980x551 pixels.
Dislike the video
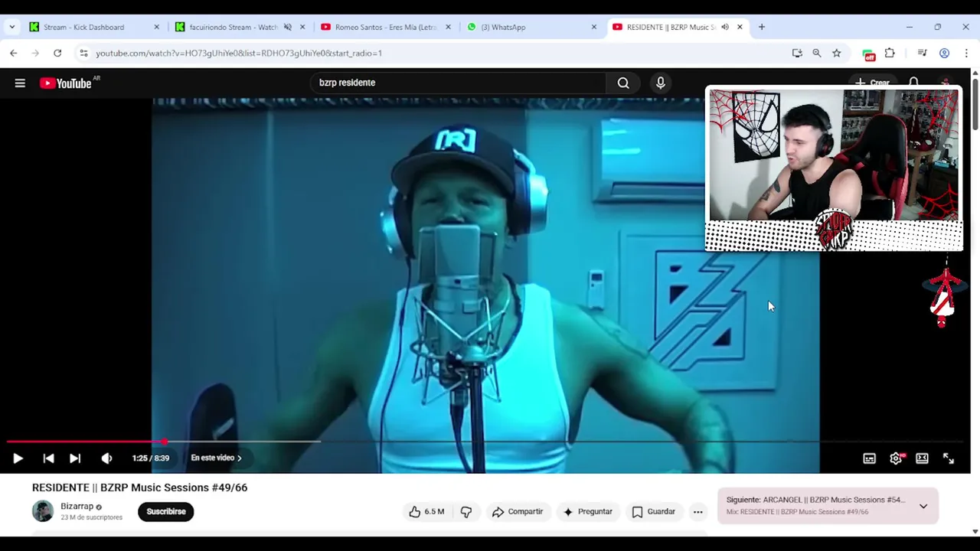click(465, 511)
